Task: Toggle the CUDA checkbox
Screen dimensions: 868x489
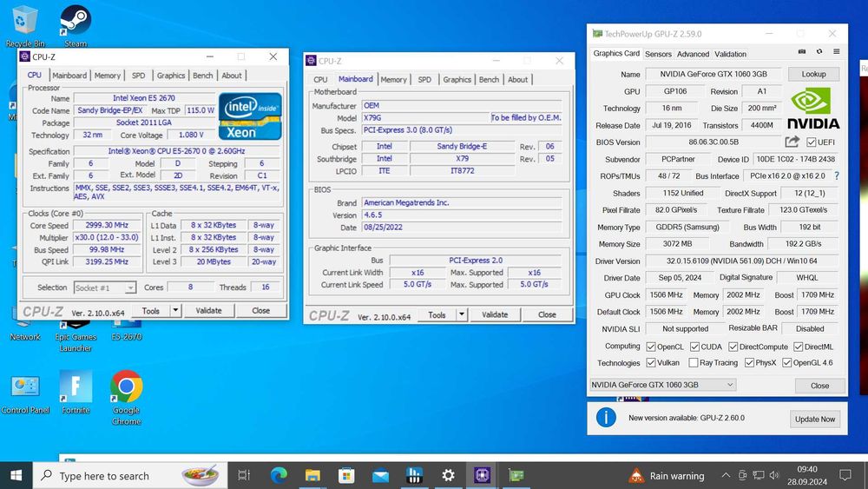Action: coord(695,347)
